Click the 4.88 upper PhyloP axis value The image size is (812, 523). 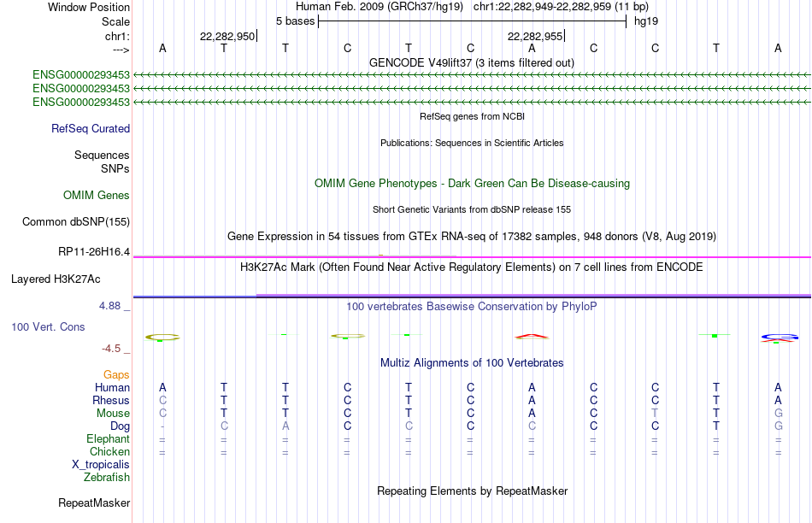[x=109, y=306]
